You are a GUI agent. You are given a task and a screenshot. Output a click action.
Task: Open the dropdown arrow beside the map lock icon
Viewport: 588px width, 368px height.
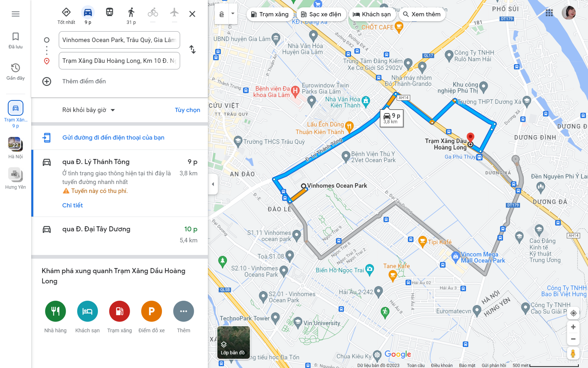(233, 14)
